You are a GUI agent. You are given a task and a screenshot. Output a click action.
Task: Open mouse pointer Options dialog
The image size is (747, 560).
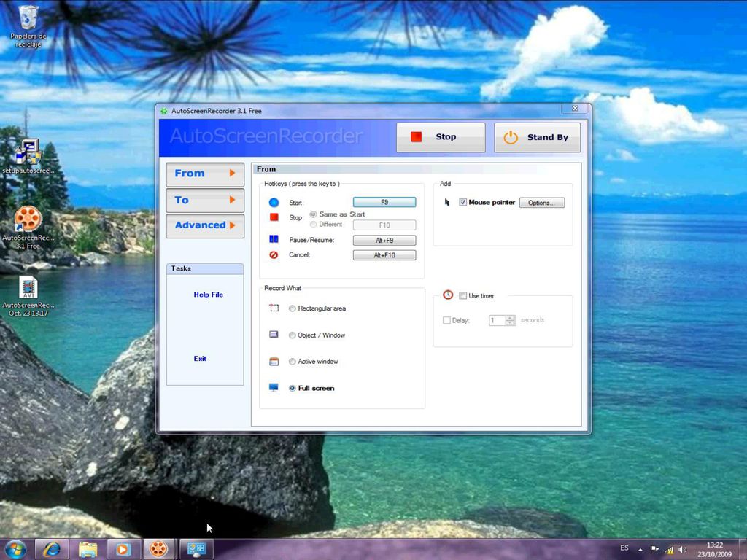(x=542, y=203)
